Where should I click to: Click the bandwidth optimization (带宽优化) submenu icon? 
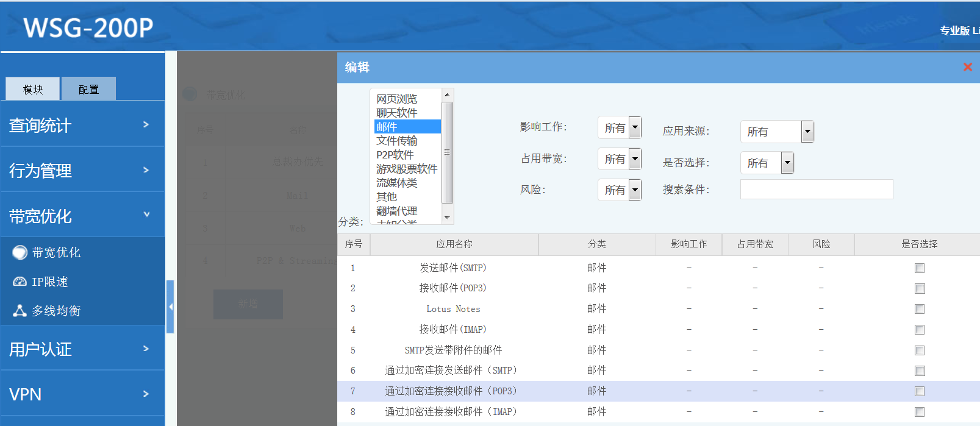(x=20, y=252)
